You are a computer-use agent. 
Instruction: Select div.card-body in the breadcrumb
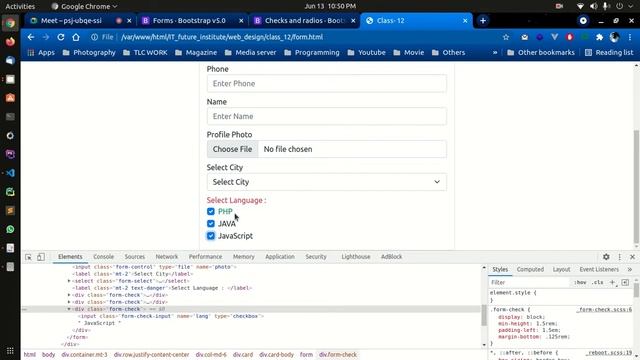[x=276, y=355]
